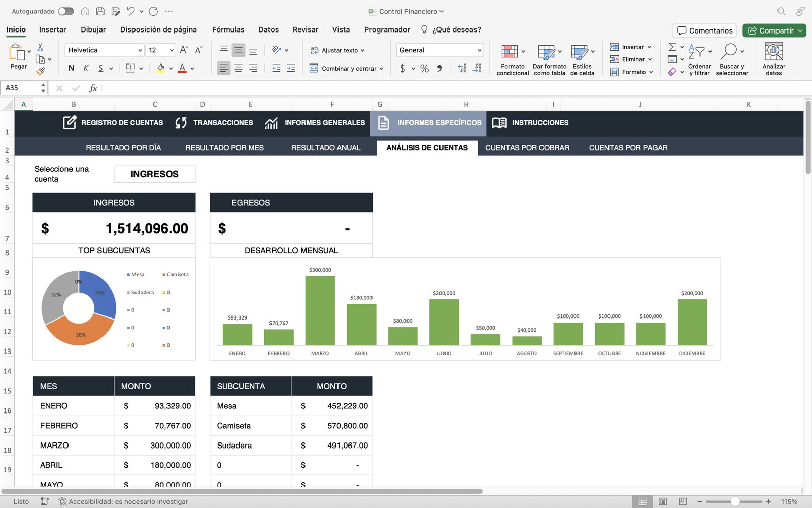Click the save icon in title bar
This screenshot has width=812, height=508.
tap(100, 11)
